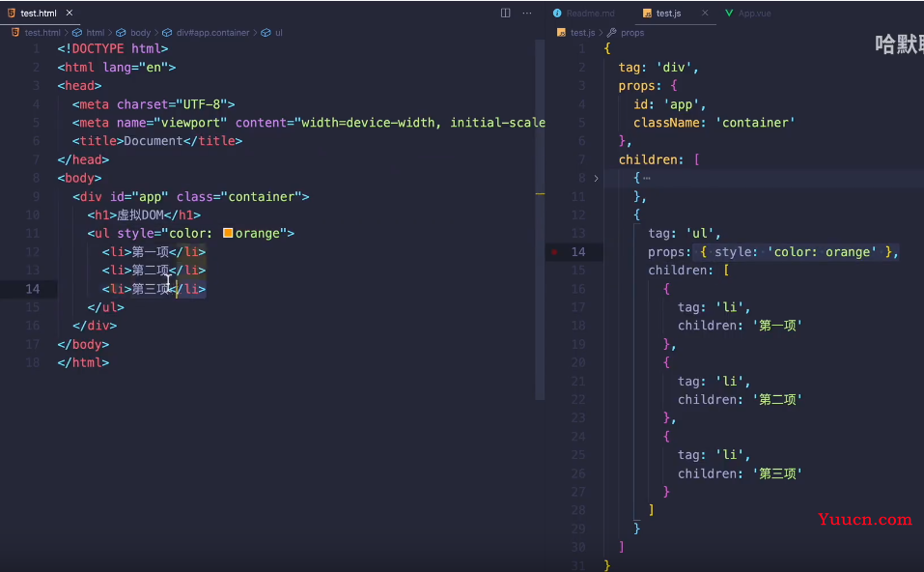Open the more actions ellipsis menu

pos(527,13)
